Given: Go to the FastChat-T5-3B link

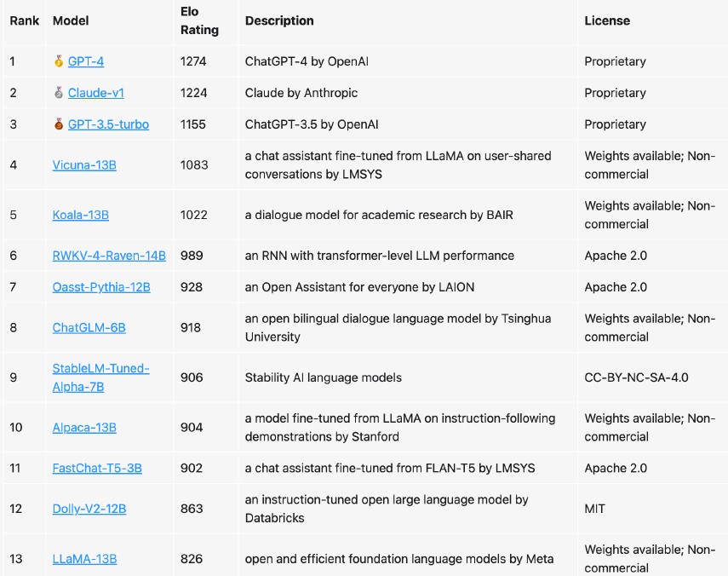Looking at the screenshot, I should click(x=97, y=468).
